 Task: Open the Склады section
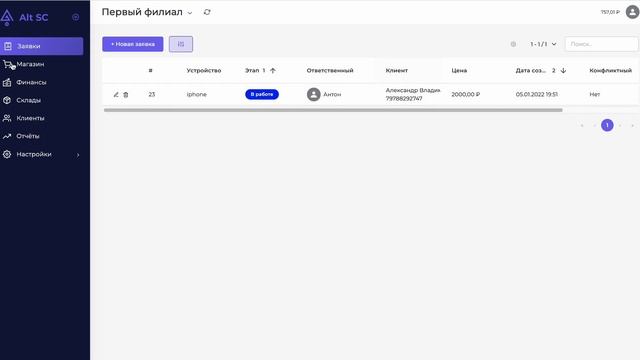28,100
